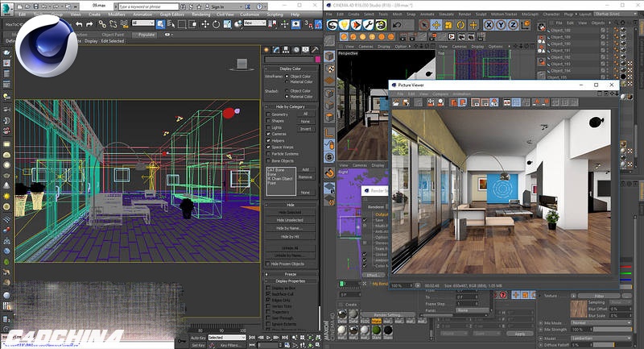Open the Motion tab in 3ds Max command panel
644x349 pixels.
[295, 50]
